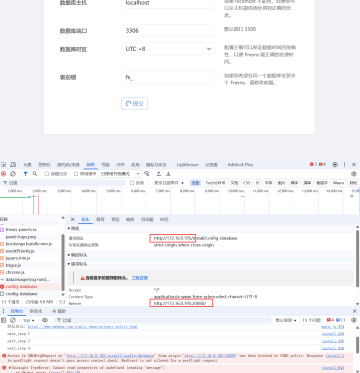Stop recording network log with the red record button
Viewport: 360px width, 373px height.
click(x=3, y=174)
